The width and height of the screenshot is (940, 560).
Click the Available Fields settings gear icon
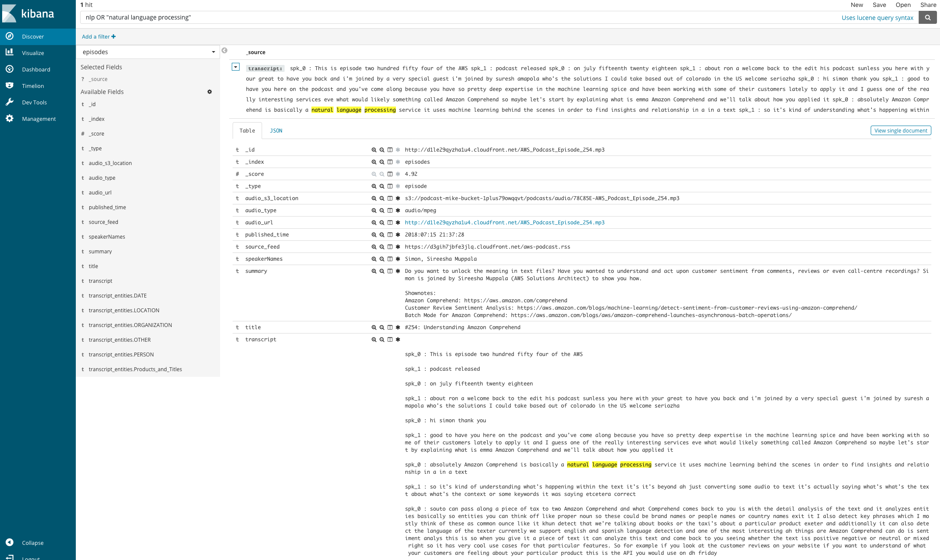[210, 92]
